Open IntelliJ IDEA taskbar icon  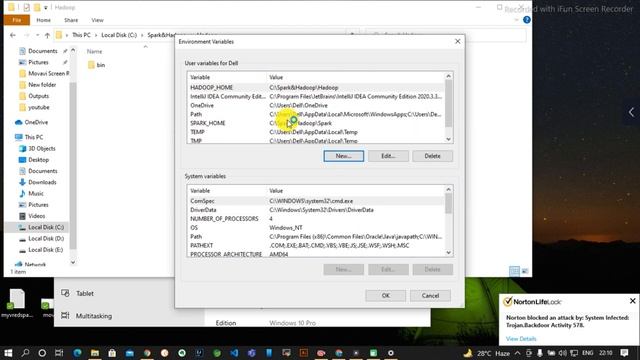pos(199,353)
